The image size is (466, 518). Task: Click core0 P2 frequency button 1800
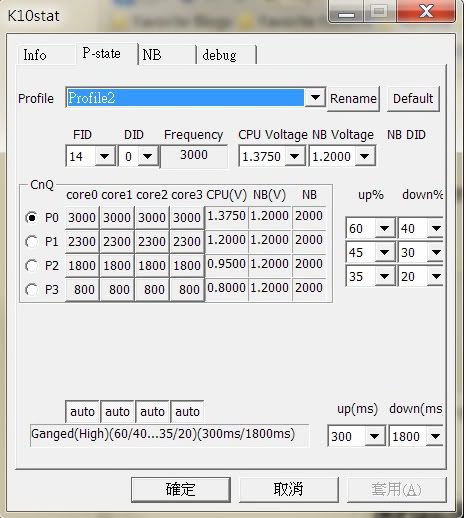(82, 266)
